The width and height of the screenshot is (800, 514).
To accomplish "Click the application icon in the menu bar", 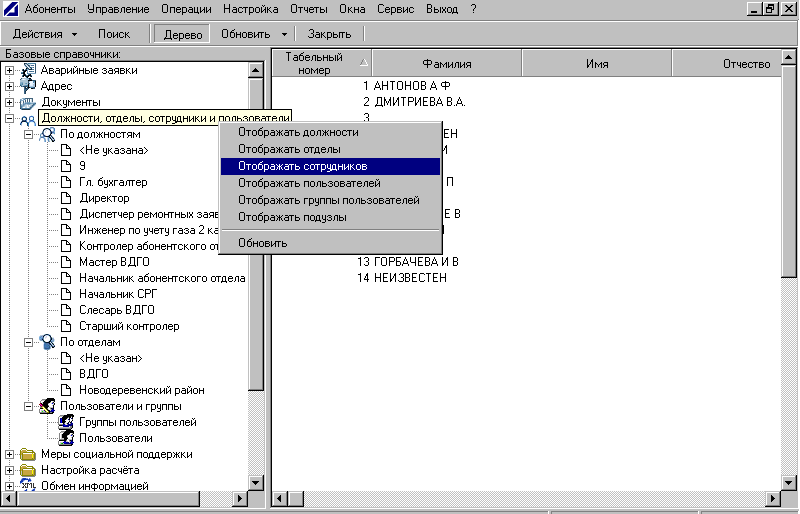I will pos(9,8).
